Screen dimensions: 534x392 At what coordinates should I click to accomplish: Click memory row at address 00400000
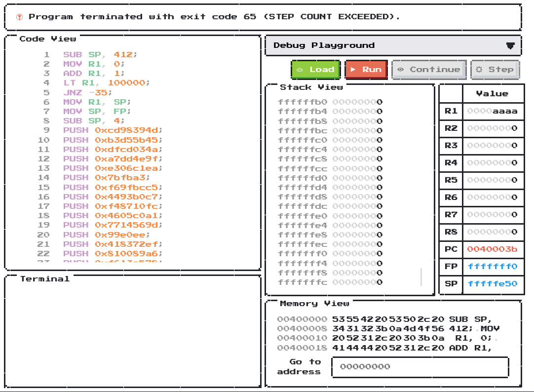click(x=385, y=319)
